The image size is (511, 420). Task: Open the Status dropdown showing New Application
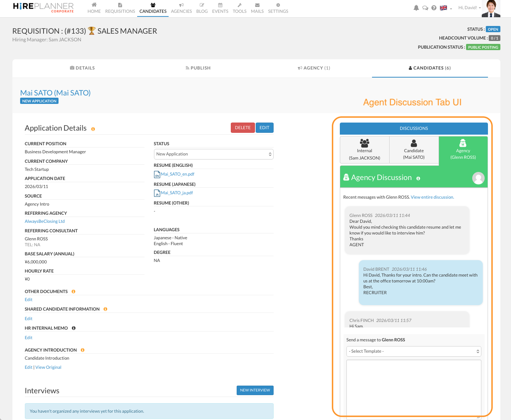coord(213,154)
